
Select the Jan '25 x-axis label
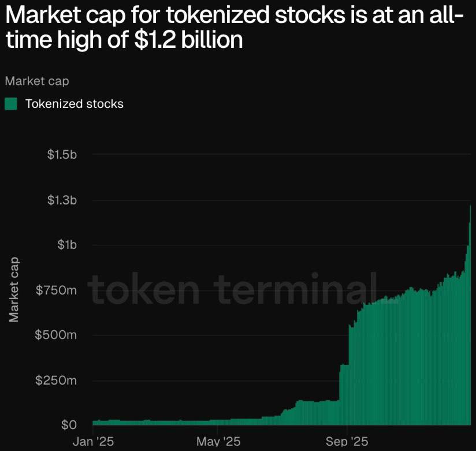pos(94,442)
